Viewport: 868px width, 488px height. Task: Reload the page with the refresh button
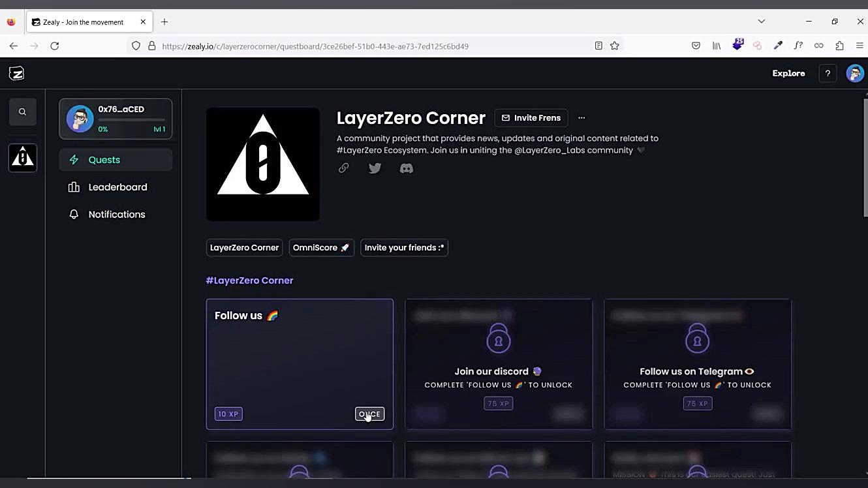click(55, 46)
